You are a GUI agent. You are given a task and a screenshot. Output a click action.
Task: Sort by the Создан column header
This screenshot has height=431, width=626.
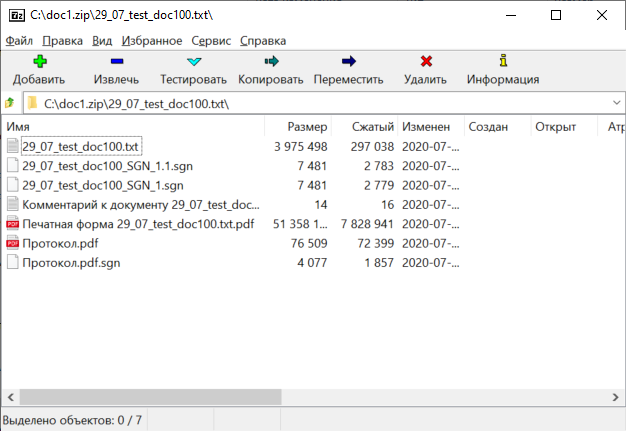coord(497,127)
